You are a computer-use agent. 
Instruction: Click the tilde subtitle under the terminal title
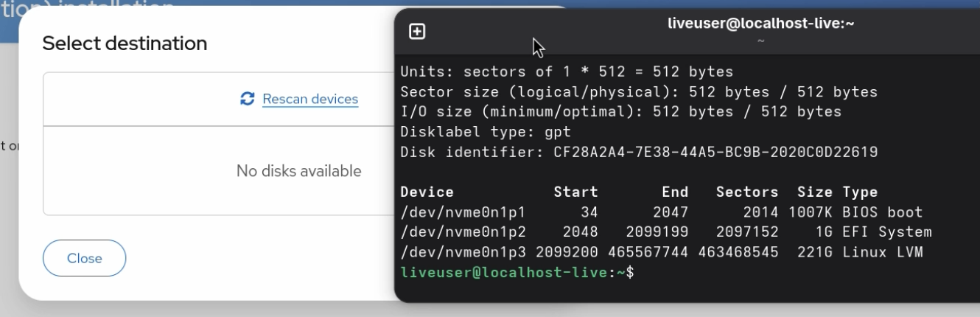[x=761, y=41]
